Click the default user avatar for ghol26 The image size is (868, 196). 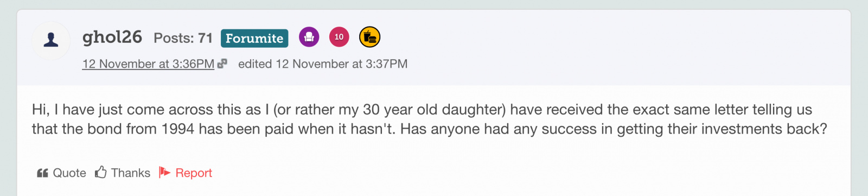point(51,40)
